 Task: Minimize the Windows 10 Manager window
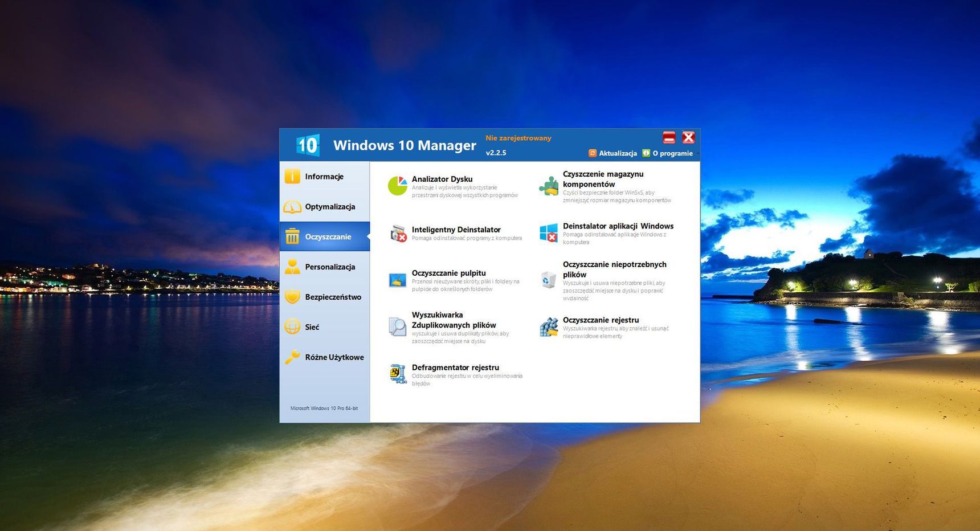pyautogui.click(x=669, y=137)
